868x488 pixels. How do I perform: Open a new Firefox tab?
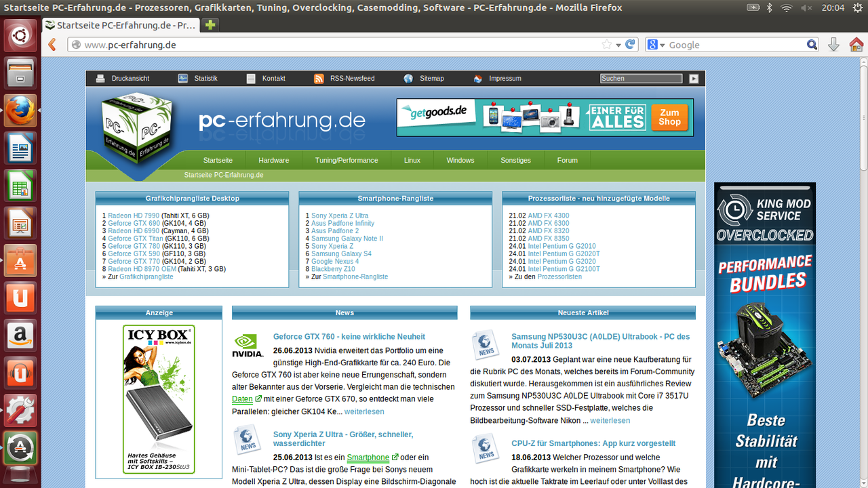(210, 25)
